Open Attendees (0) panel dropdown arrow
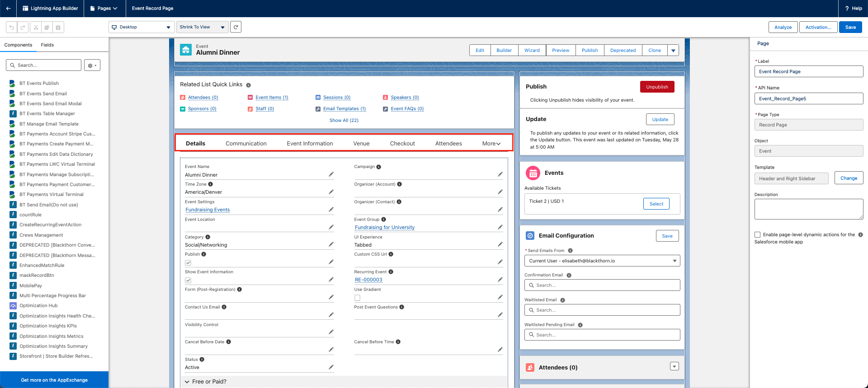The image size is (868, 388). 674,366
